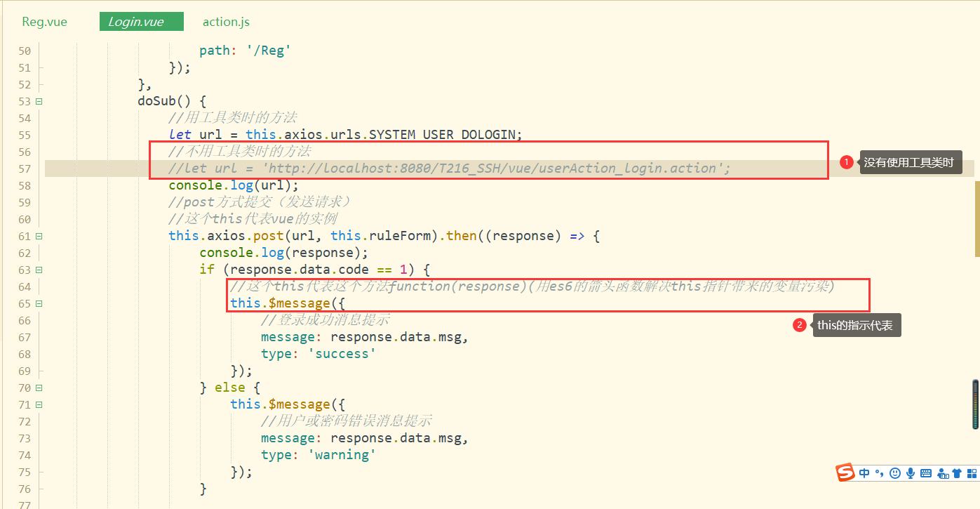
Task: Switch to the Reg.vue tab
Action: tap(45, 22)
